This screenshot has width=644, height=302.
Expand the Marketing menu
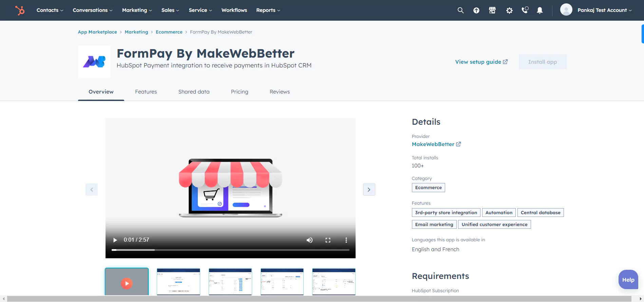[137, 10]
